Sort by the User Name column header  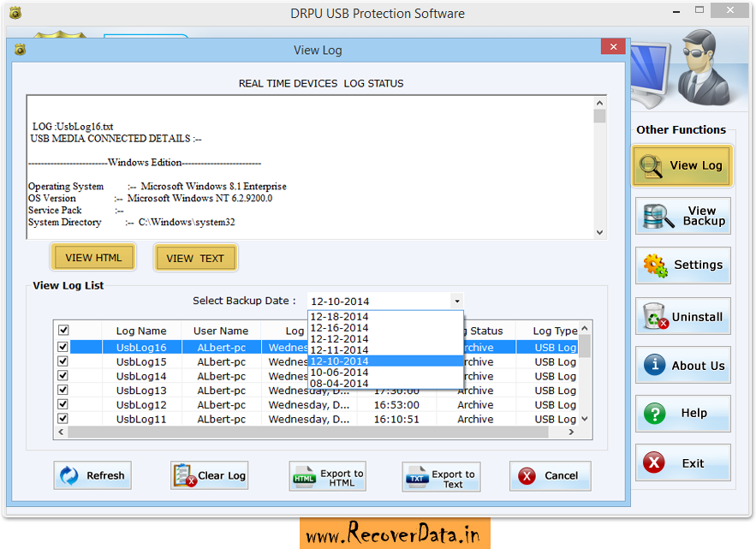coord(221,331)
